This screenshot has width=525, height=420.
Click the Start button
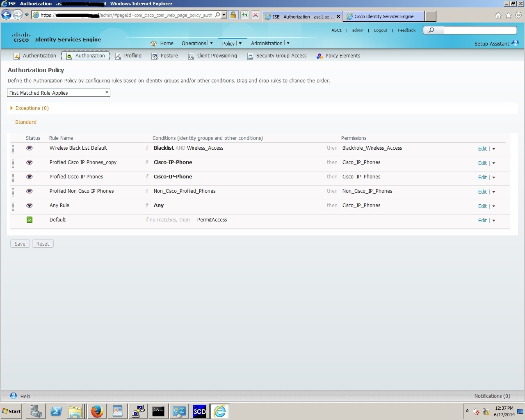point(11,411)
